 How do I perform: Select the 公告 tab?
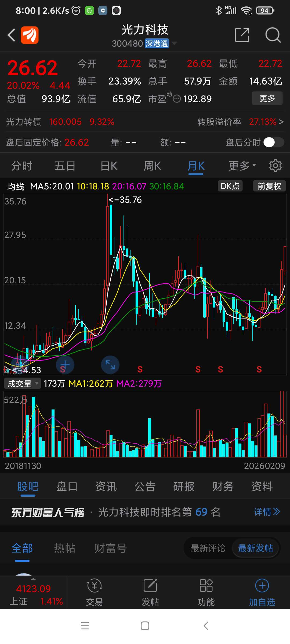[145, 486]
